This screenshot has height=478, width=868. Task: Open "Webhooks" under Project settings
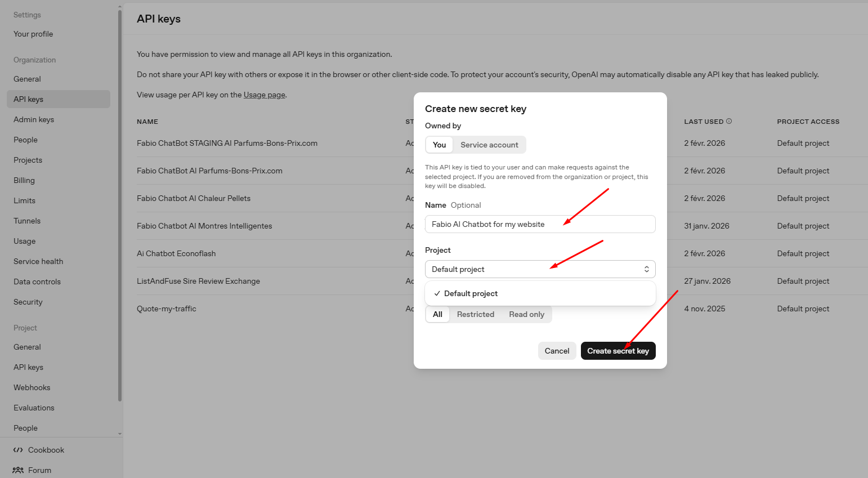pyautogui.click(x=32, y=387)
